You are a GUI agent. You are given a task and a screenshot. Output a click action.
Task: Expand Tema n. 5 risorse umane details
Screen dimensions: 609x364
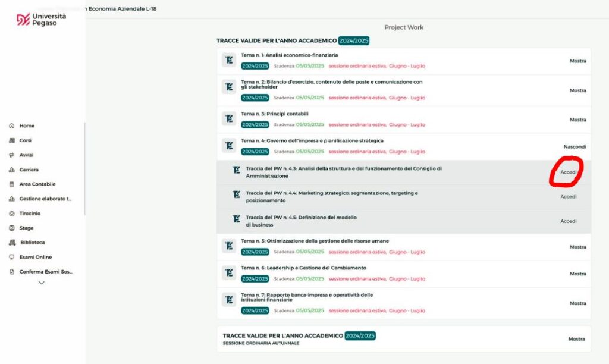click(x=577, y=246)
